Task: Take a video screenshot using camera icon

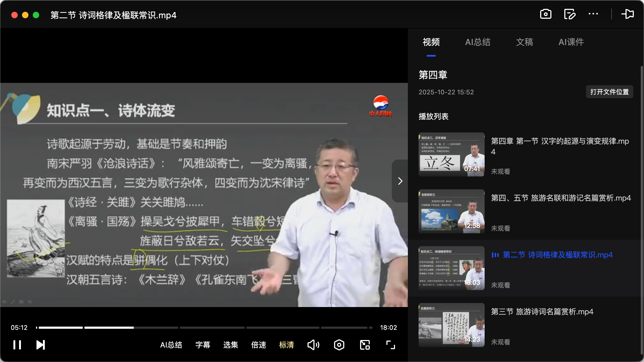Action: pos(546,14)
